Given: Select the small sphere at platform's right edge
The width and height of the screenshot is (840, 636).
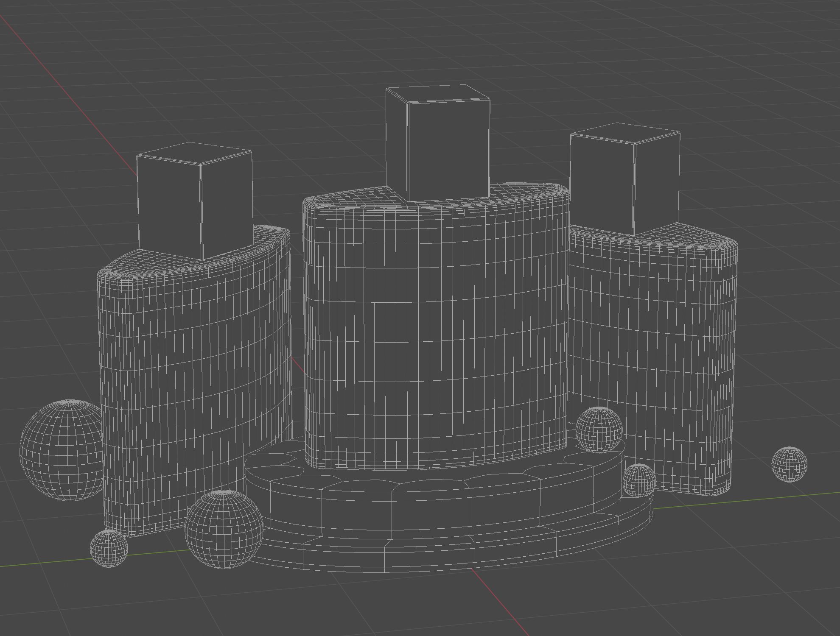Looking at the screenshot, I should coord(639,480).
